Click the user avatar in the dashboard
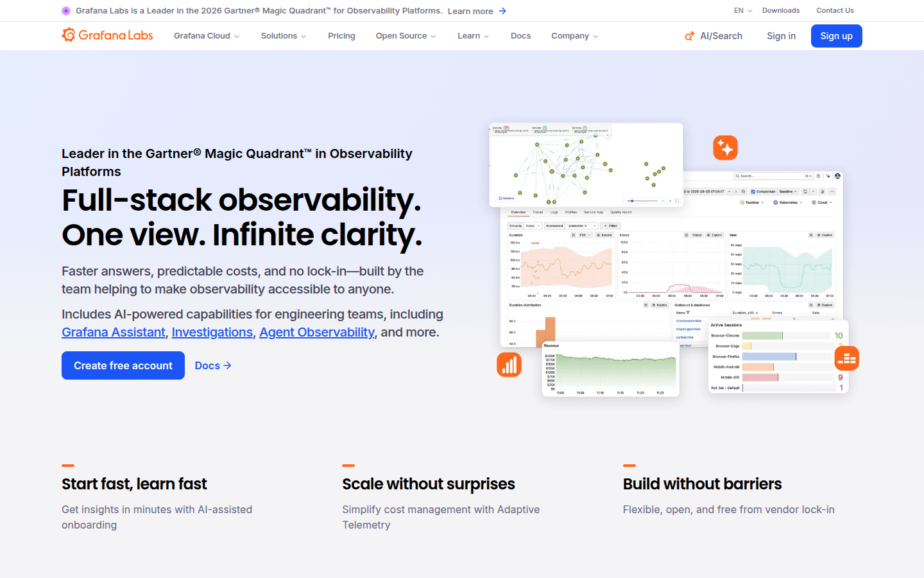Viewport: 924px width, 578px height. pyautogui.click(x=837, y=176)
